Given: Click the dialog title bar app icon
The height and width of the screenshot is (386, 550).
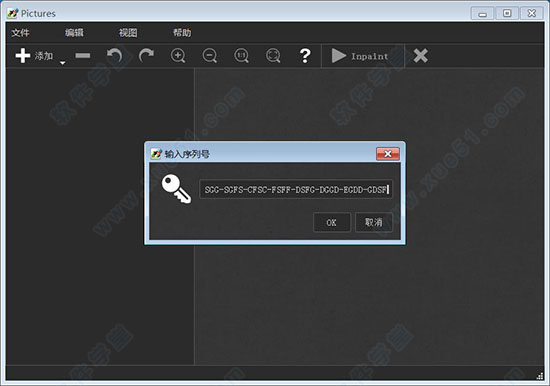Looking at the screenshot, I should 156,154.
